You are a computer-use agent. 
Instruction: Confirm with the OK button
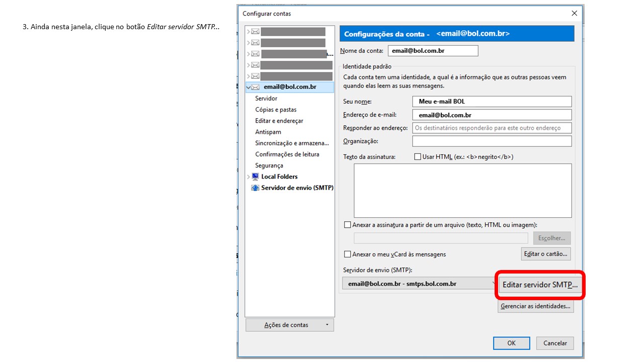(511, 343)
